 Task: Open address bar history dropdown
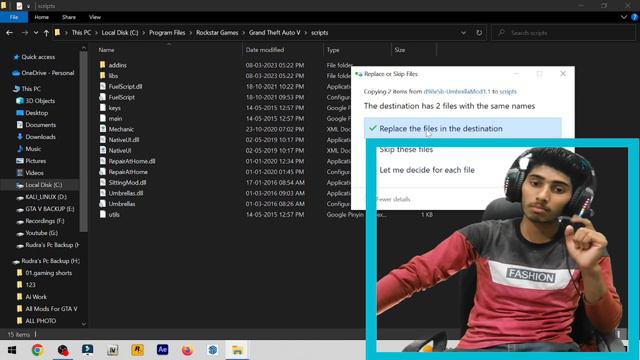click(463, 33)
